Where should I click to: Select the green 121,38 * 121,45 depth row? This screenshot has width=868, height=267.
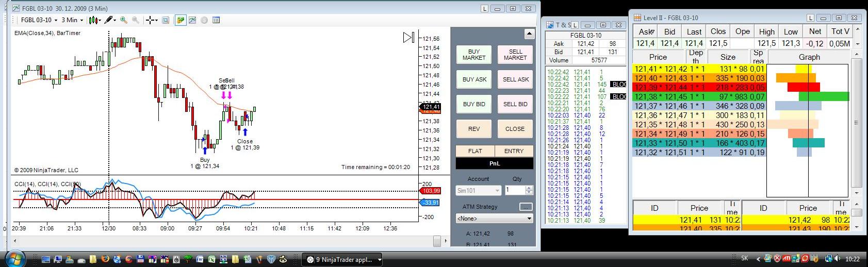coord(699,96)
